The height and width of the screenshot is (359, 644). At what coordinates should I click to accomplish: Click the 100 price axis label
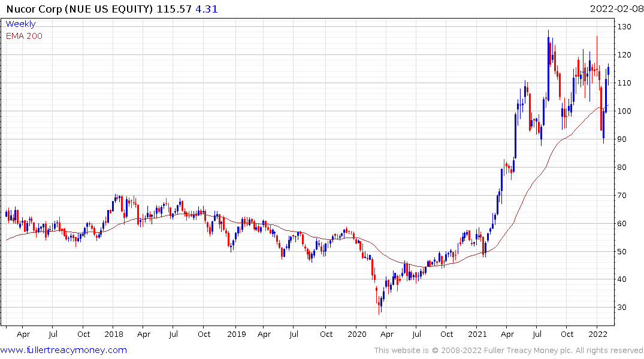(624, 111)
